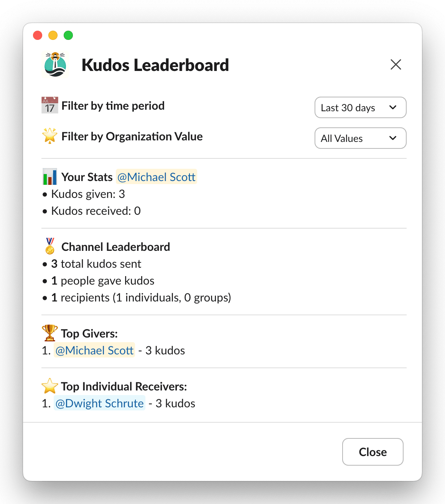This screenshot has height=504, width=445.
Task: Click the trophy icon next to Top Givers
Action: [49, 333]
